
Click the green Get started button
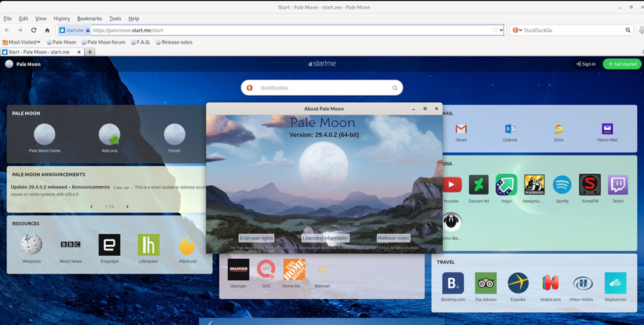click(x=622, y=64)
